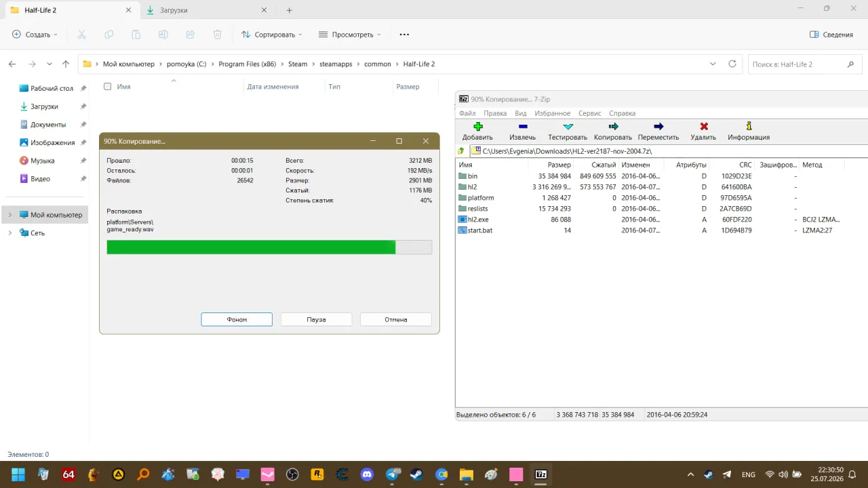This screenshot has height=488, width=868.
Task: Open the 7-Zip Вид menu
Action: pos(521,113)
